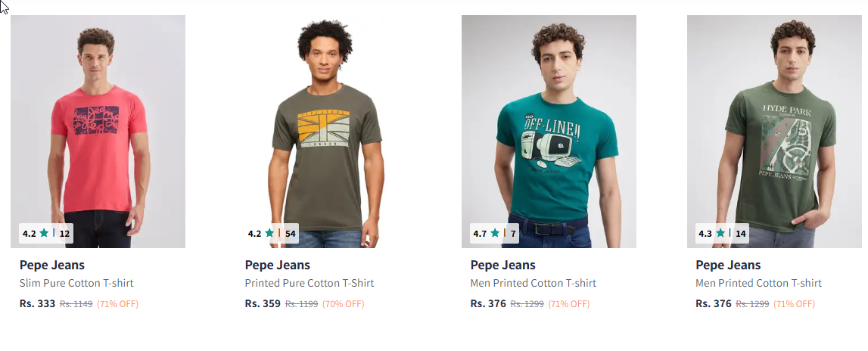Click the 4.2 rating badge with 12 reviews

(46, 233)
